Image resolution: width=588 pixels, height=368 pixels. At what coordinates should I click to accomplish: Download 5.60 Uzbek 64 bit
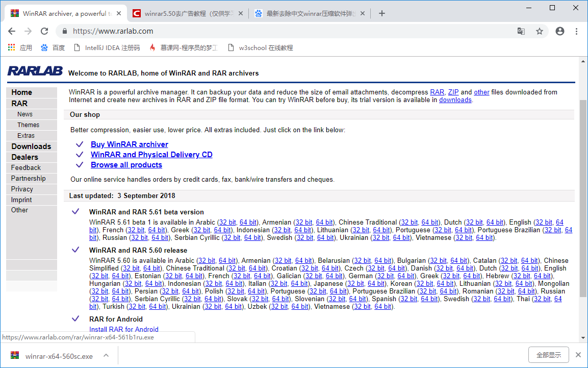click(300, 306)
